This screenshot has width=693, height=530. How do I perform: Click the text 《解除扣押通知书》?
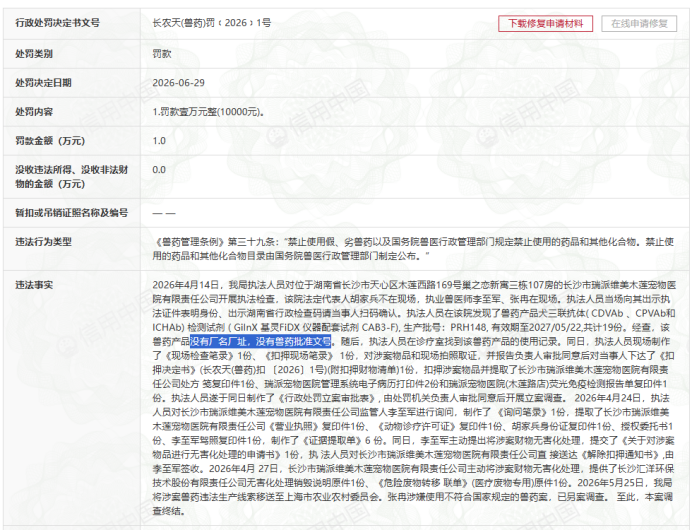pyautogui.click(x=619, y=454)
